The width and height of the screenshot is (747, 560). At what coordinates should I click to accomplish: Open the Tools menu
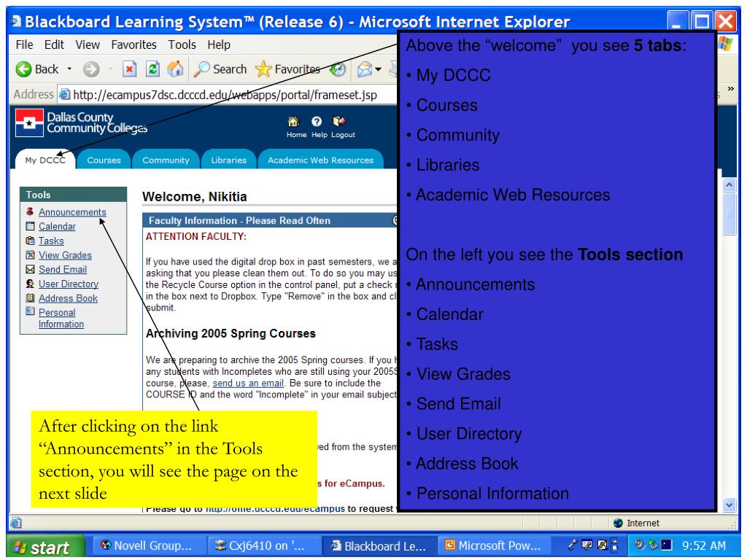pyautogui.click(x=182, y=44)
